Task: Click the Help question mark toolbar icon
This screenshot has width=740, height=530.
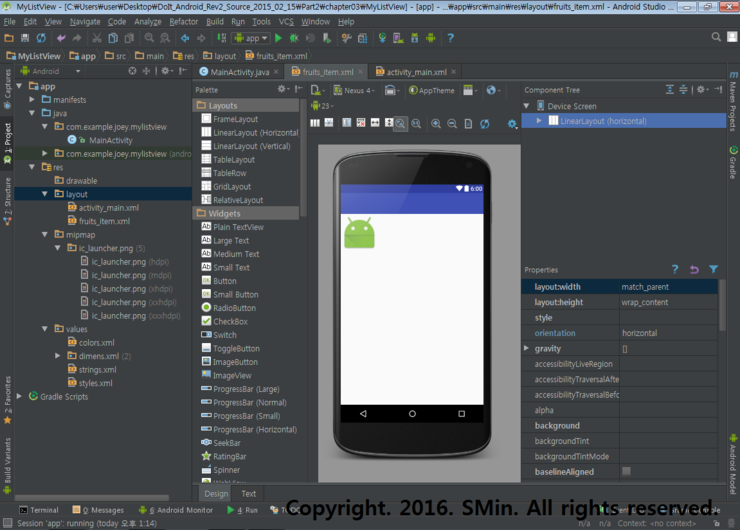Action: tap(450, 38)
